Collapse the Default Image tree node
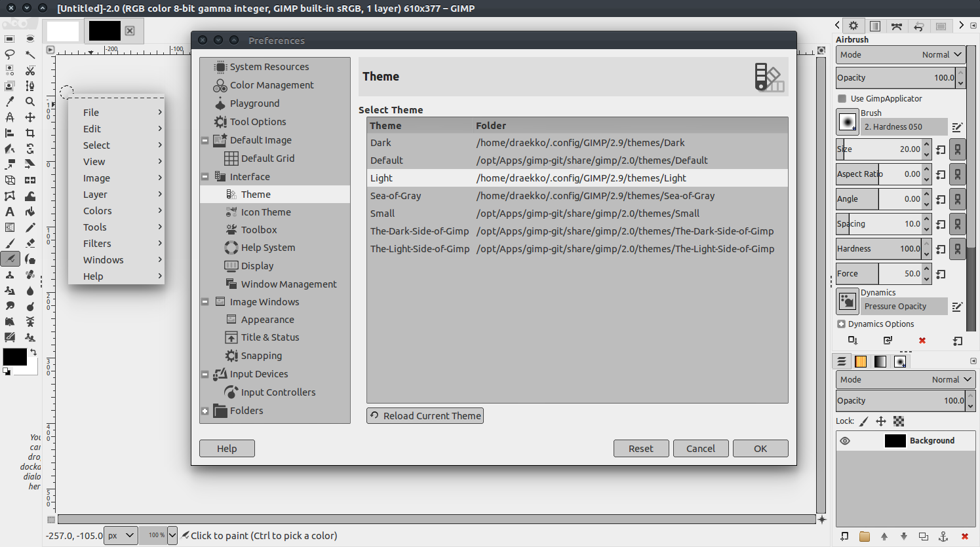 (x=205, y=140)
